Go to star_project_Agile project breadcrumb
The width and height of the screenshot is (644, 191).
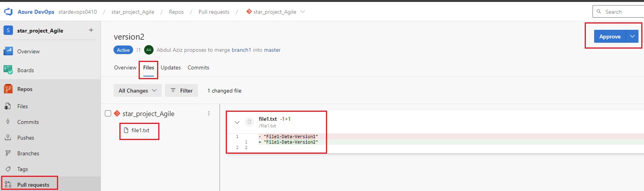pos(133,12)
